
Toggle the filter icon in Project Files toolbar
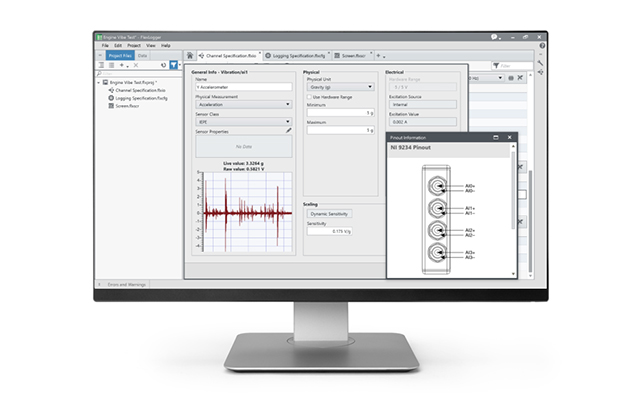click(173, 65)
